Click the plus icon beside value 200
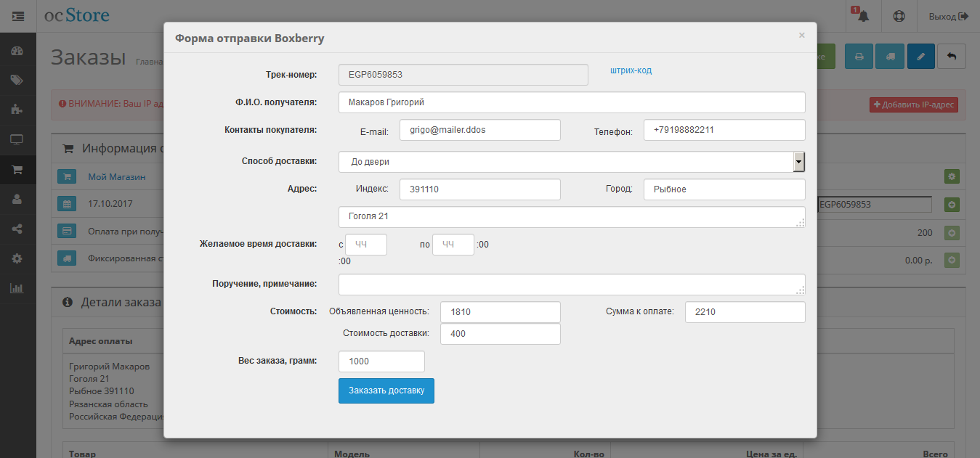The height and width of the screenshot is (458, 980). (952, 233)
